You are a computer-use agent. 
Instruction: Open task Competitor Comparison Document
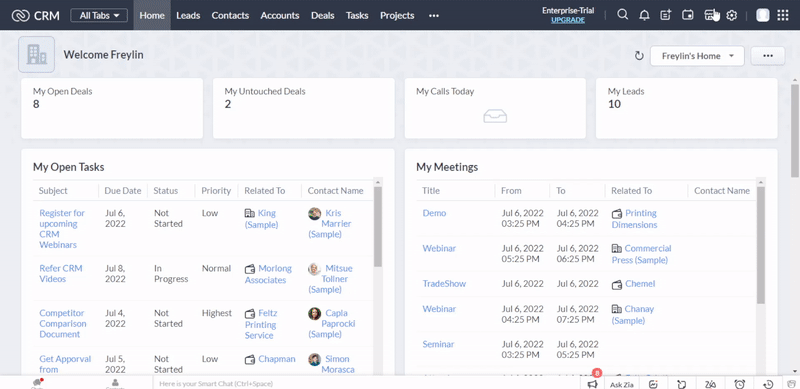pos(63,324)
